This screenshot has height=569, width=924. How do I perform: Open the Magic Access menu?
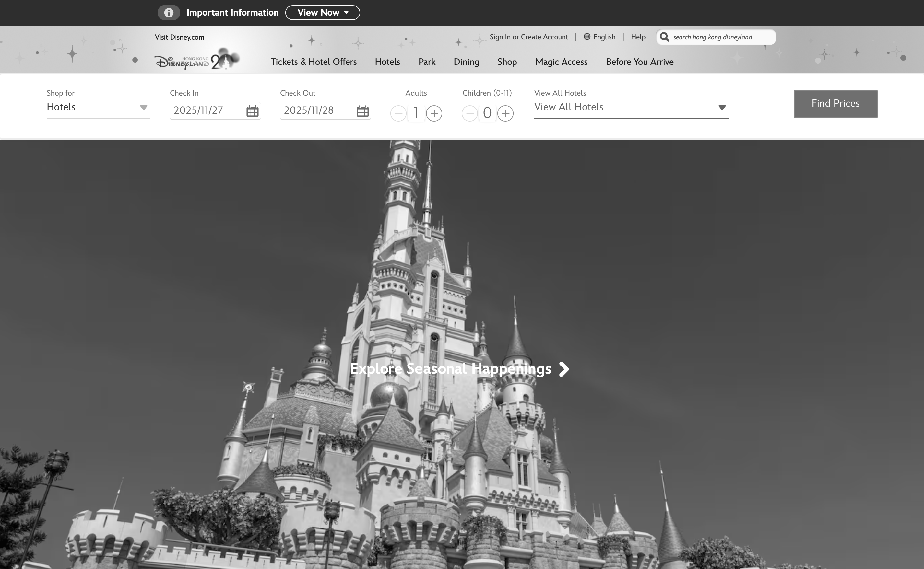[561, 62]
